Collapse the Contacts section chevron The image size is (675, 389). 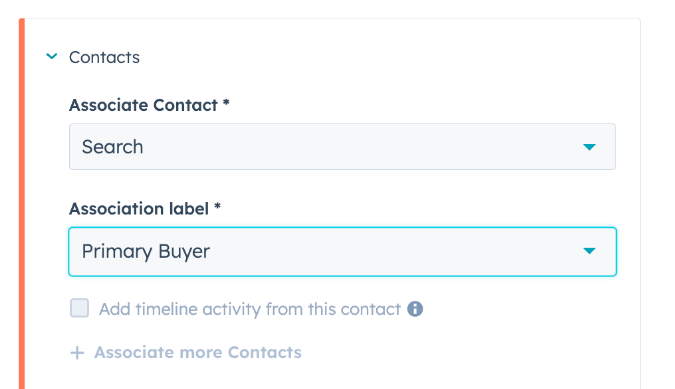pyautogui.click(x=52, y=56)
